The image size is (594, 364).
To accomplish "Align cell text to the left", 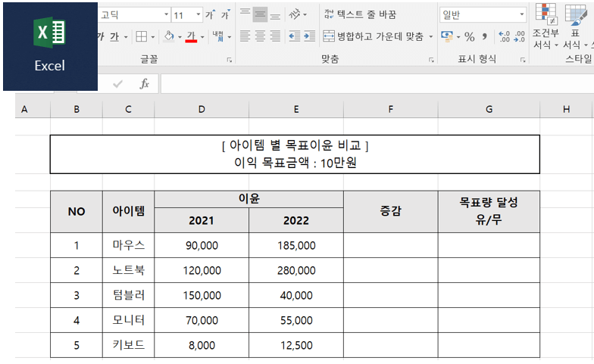I will tap(245, 36).
